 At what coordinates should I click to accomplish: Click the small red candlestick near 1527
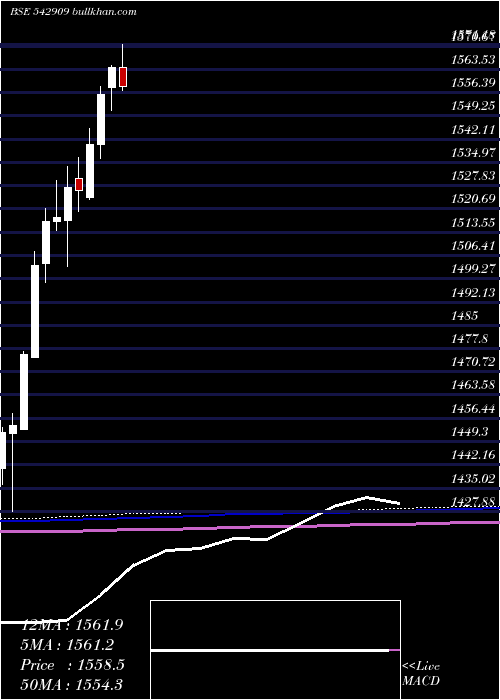point(79,184)
